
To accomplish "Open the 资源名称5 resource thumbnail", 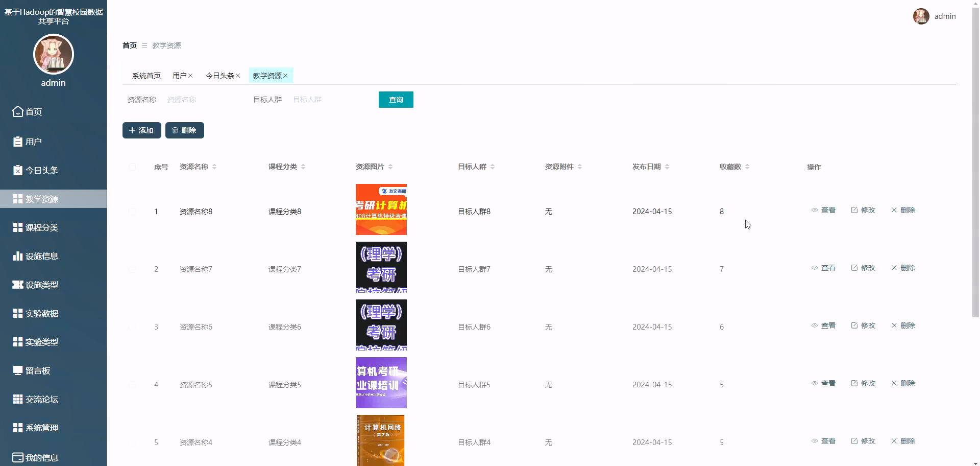I will (x=381, y=383).
